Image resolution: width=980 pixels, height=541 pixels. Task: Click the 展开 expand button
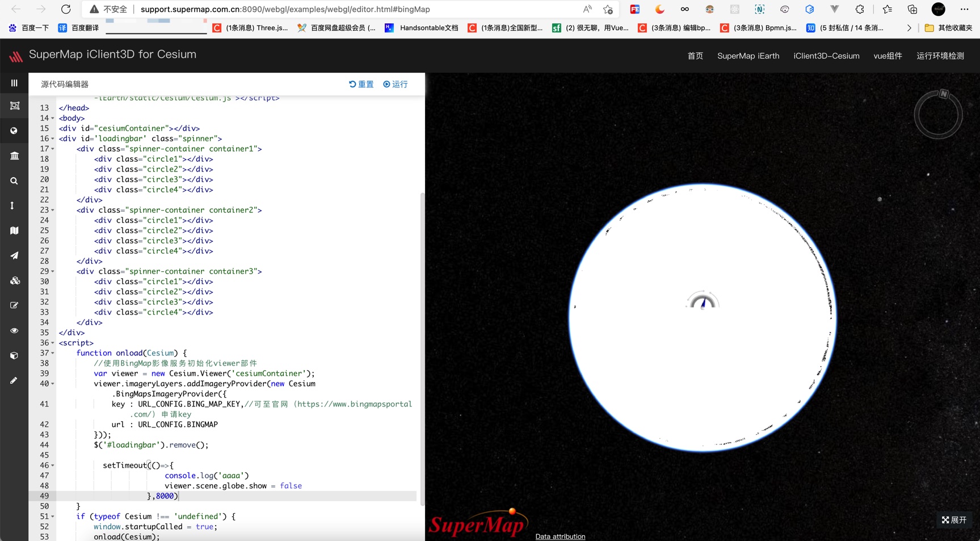pyautogui.click(x=954, y=519)
